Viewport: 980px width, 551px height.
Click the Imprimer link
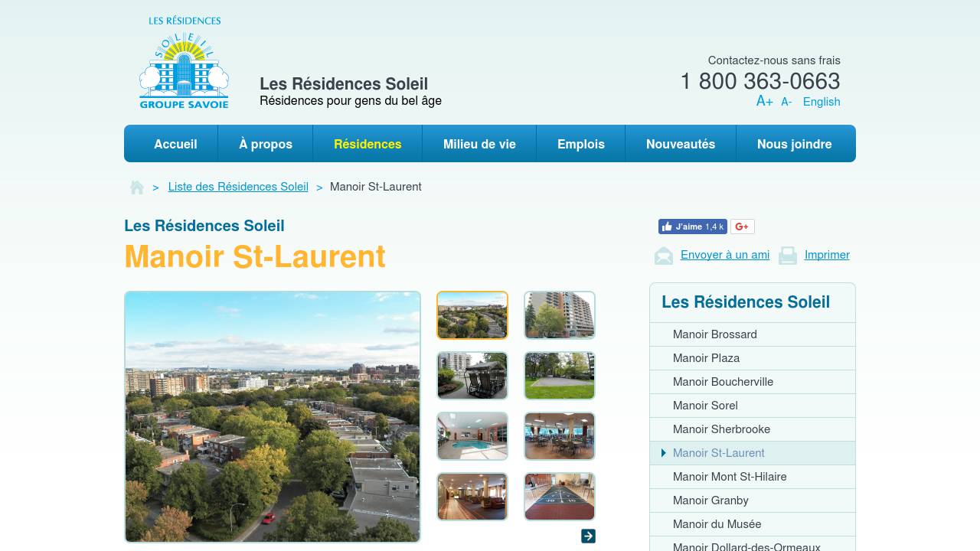pos(827,255)
